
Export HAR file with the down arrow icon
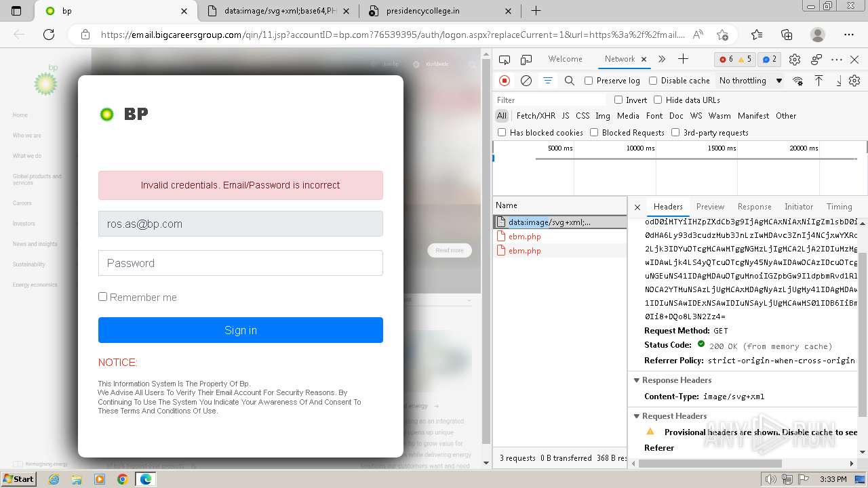(x=839, y=81)
